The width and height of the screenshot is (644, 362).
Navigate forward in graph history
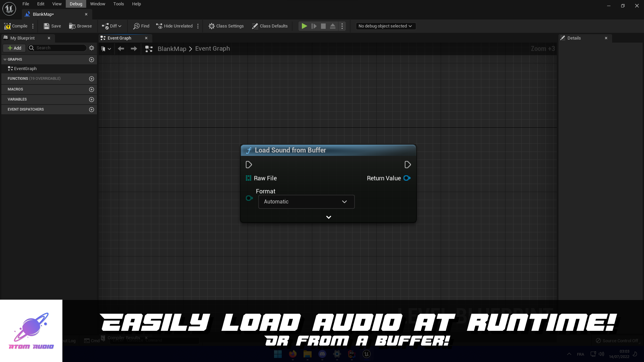(x=134, y=49)
